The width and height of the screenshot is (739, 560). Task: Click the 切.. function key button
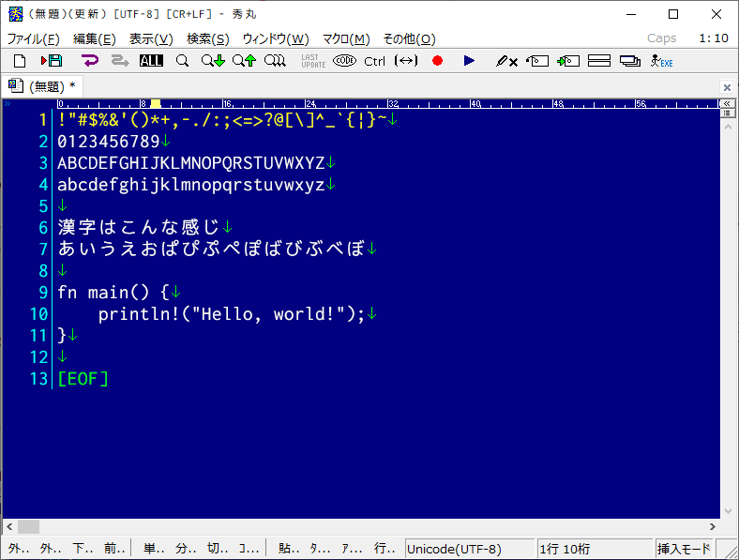[x=218, y=548]
